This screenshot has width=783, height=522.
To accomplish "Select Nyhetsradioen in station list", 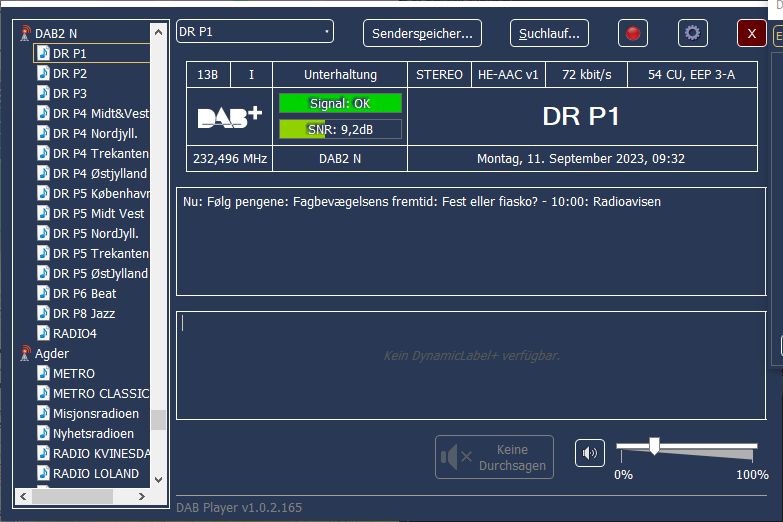I will coord(93,433).
